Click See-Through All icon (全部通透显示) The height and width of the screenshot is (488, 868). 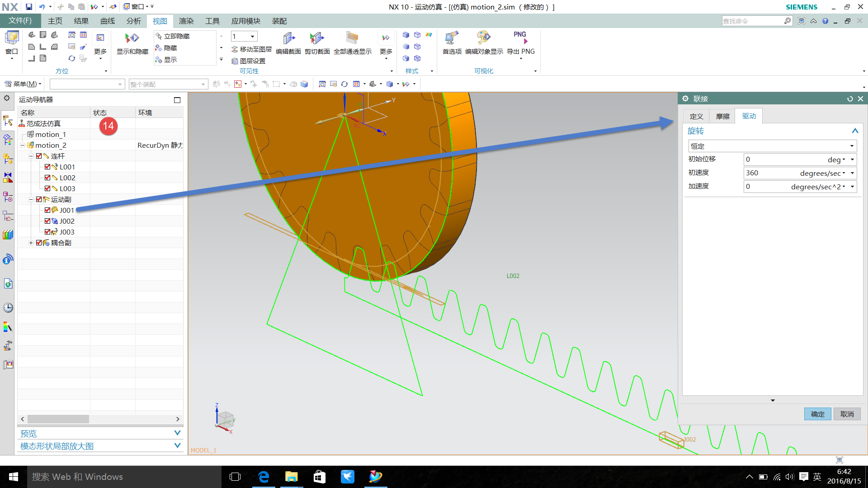coord(352,43)
